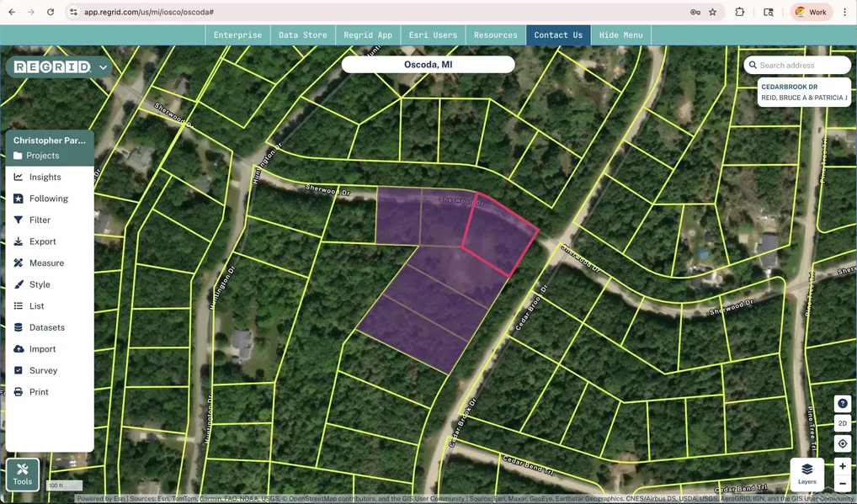857x504 pixels.
Task: Click the highlighted red-outlined parcel
Action: (x=500, y=238)
